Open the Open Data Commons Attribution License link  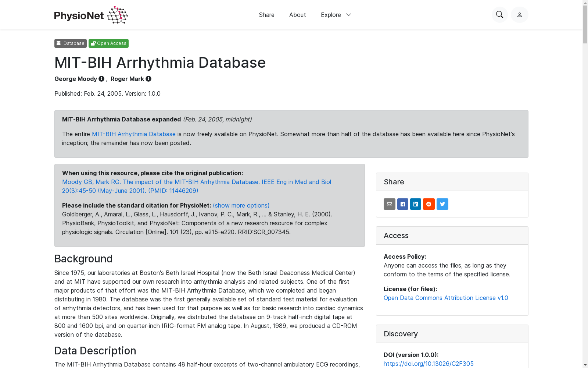pos(446,298)
